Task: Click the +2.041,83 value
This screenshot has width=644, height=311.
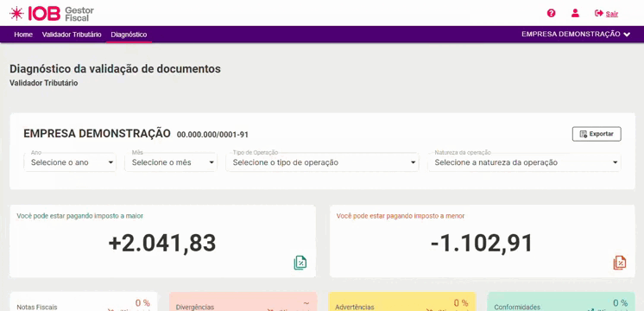Action: 162,244
